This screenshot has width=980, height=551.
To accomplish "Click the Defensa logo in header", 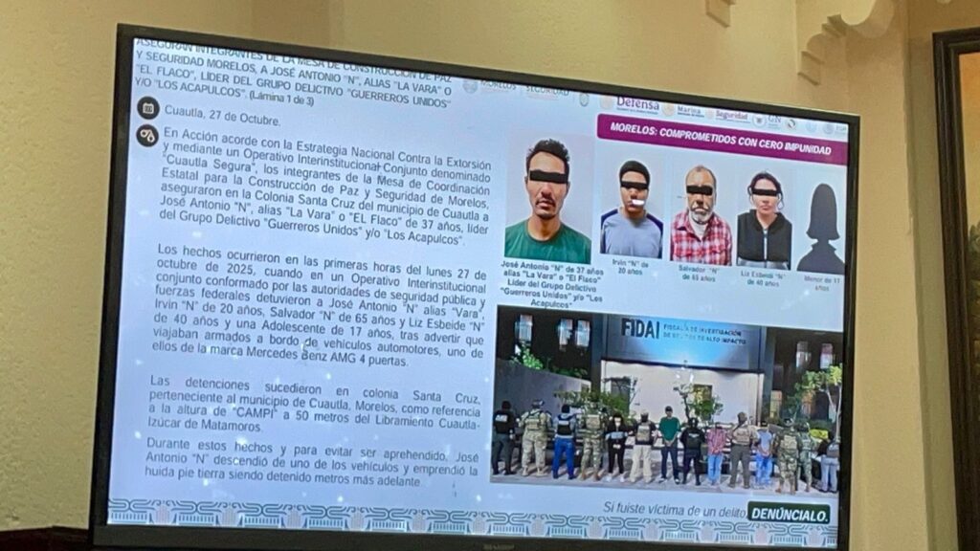I will coord(637,104).
